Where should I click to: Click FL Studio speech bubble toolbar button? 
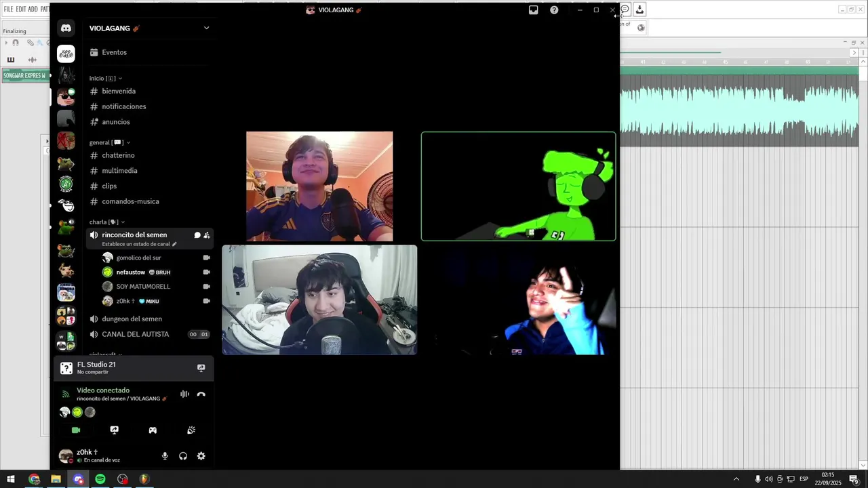click(625, 9)
